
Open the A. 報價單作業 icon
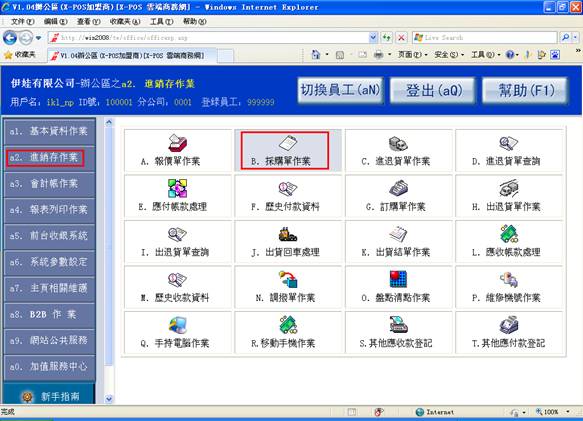click(x=177, y=144)
